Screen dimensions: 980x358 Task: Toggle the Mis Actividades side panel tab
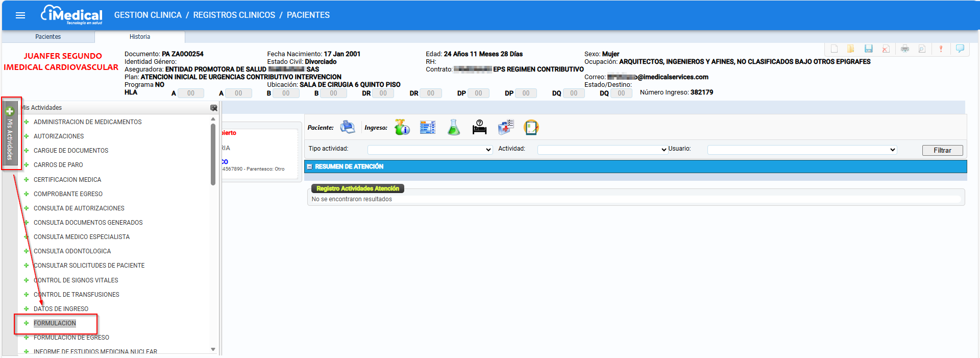[10, 134]
